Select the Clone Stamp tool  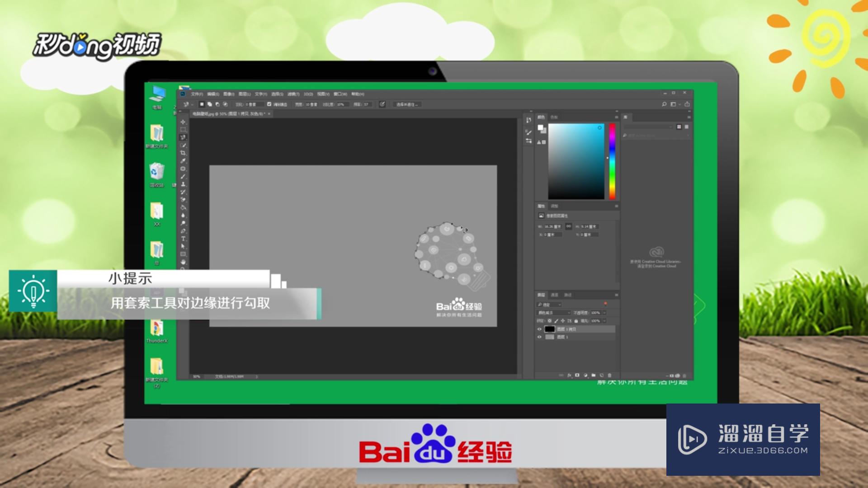[x=183, y=184]
